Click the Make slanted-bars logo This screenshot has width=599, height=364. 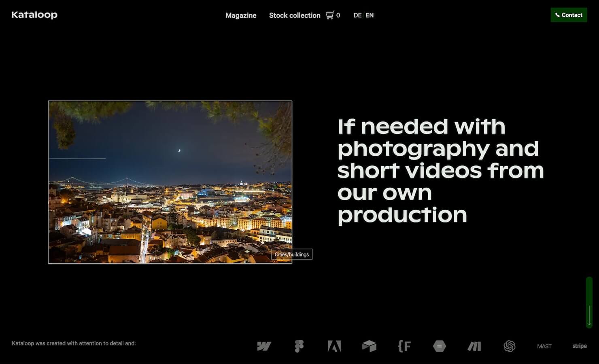pyautogui.click(x=474, y=346)
